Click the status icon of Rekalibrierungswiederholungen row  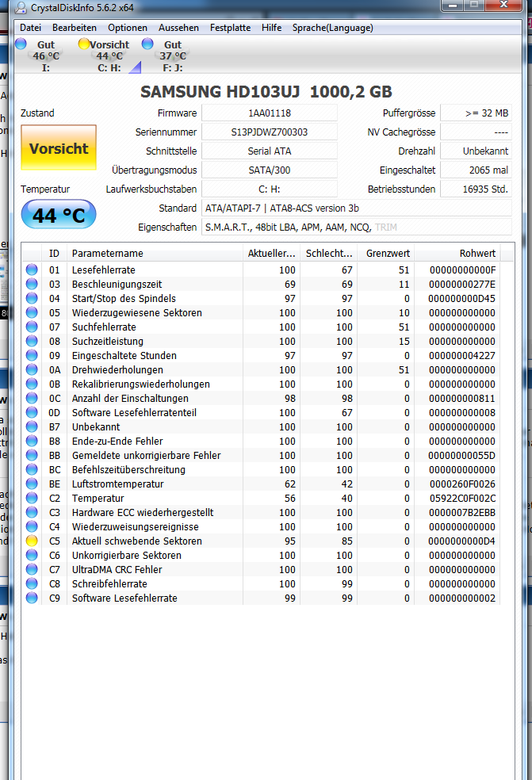pos(32,384)
